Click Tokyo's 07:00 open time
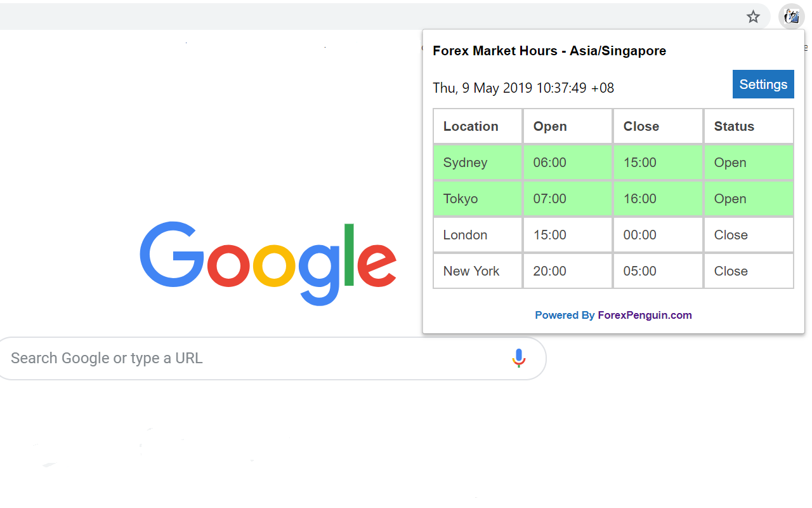812x508 pixels. 568,199
